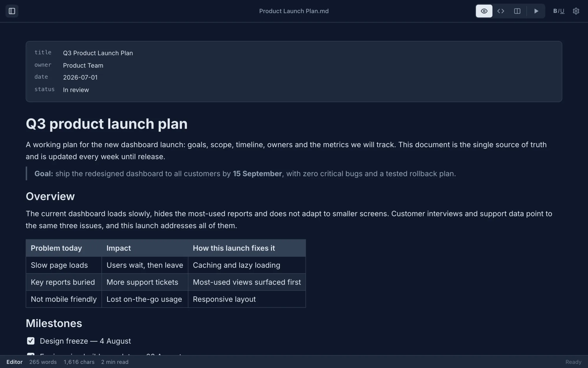
Task: Click the file name Product Launch Plan.md
Action: (x=294, y=11)
